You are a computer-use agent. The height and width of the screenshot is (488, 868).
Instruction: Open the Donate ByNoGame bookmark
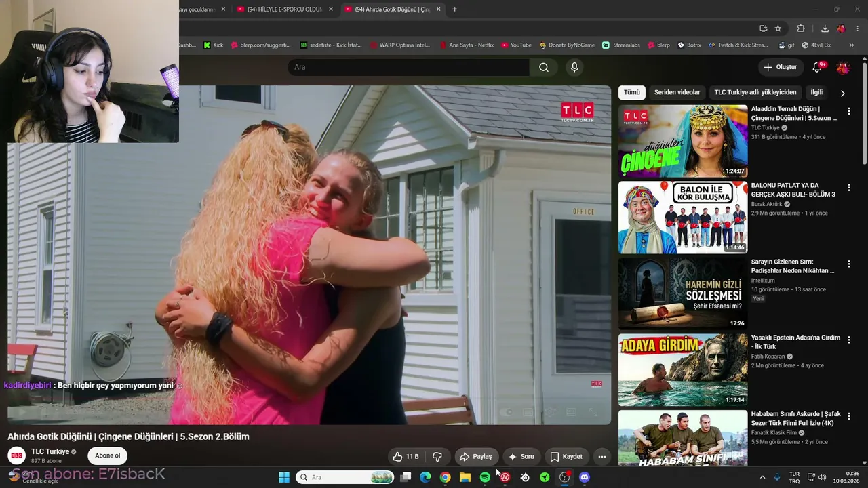click(567, 45)
